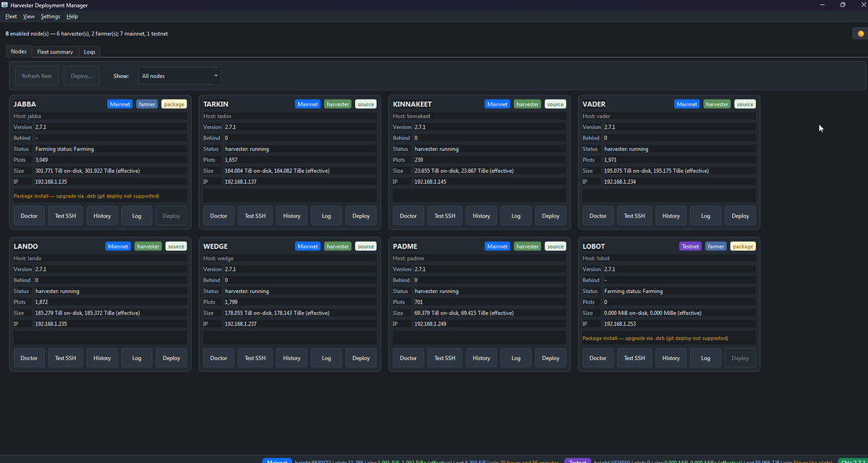Test SSH for the KINNAKEET node
This screenshot has height=463, width=868.
pos(444,216)
